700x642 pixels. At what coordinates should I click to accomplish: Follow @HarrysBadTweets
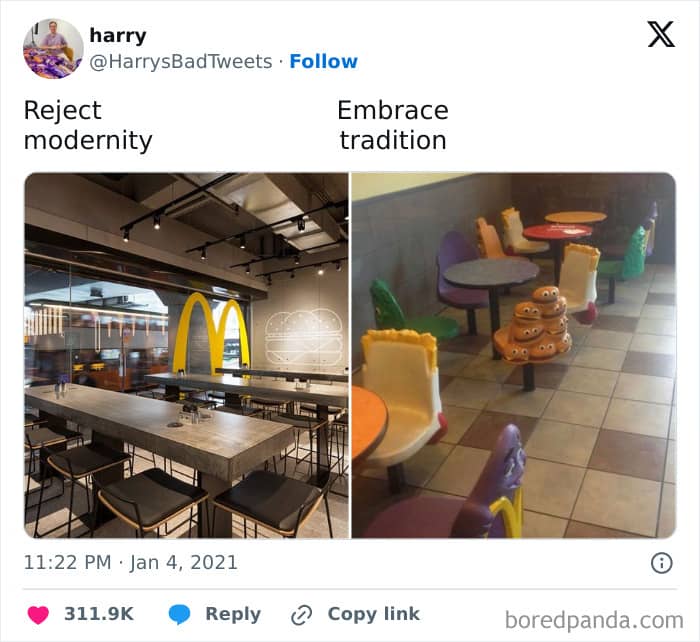[x=323, y=61]
